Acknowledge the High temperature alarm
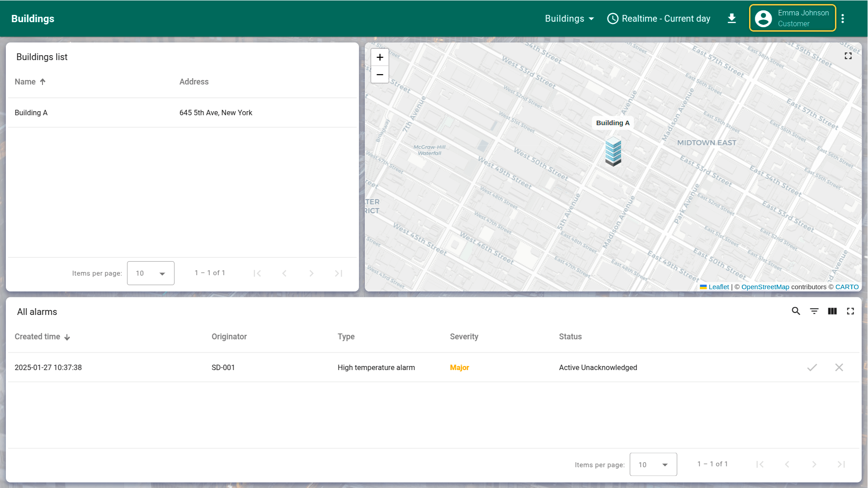Screen dimensions: 868x488 click(812, 368)
